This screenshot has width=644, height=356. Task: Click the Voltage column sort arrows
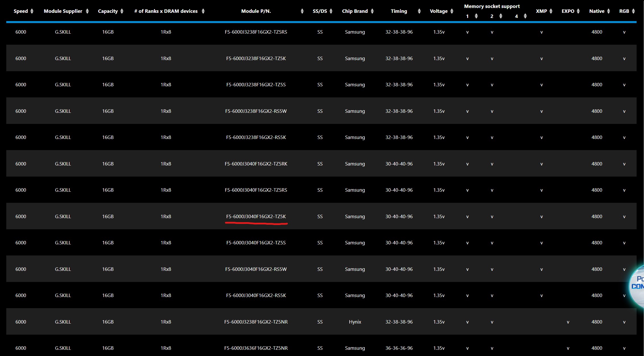coord(452,11)
